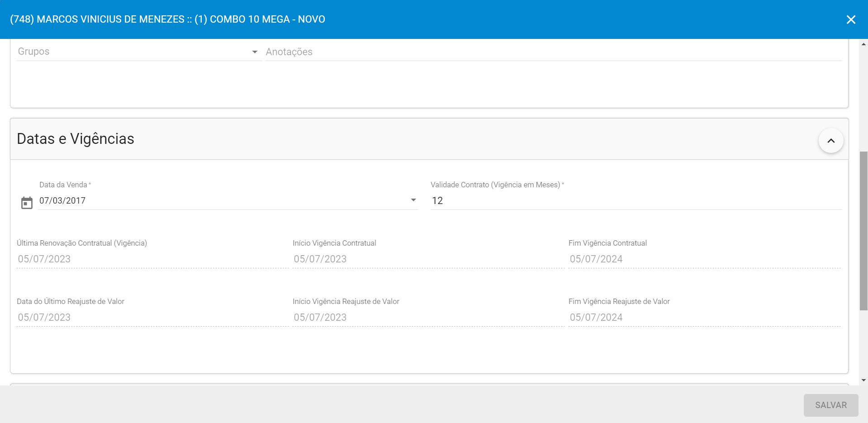Click the Datas e Vigências section heading

76,139
